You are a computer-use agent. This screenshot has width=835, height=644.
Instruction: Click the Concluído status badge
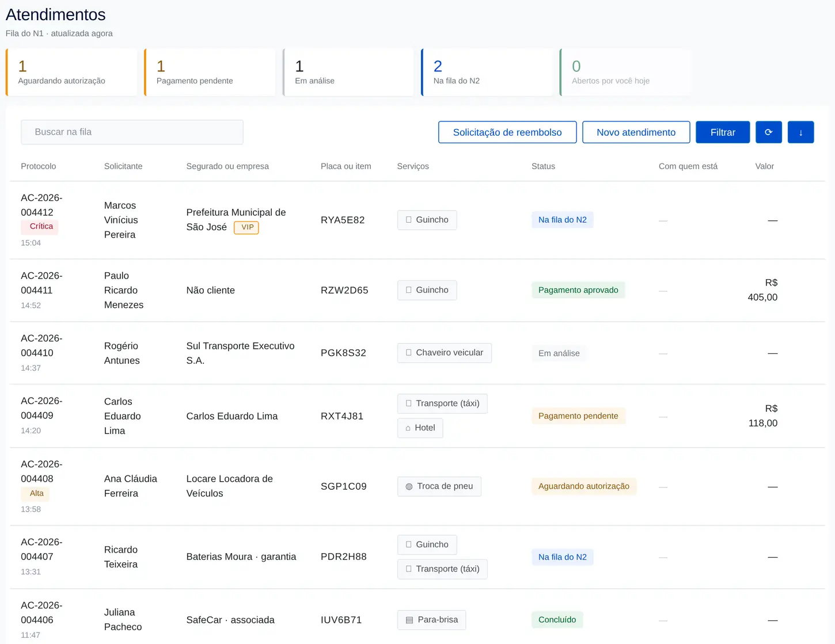(557, 620)
